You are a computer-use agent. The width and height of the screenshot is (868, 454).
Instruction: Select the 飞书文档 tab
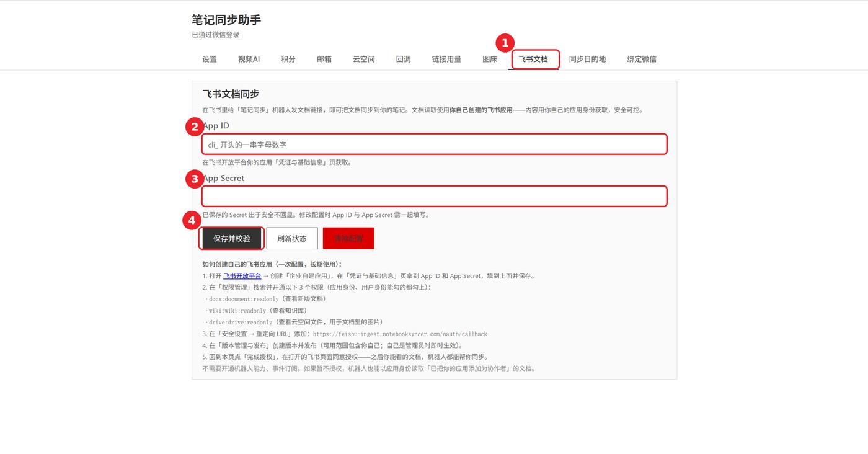tap(533, 60)
